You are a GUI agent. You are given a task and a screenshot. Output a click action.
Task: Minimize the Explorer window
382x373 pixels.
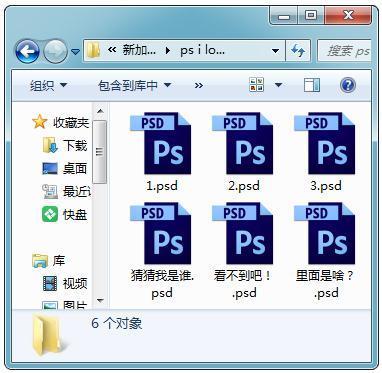pos(284,15)
